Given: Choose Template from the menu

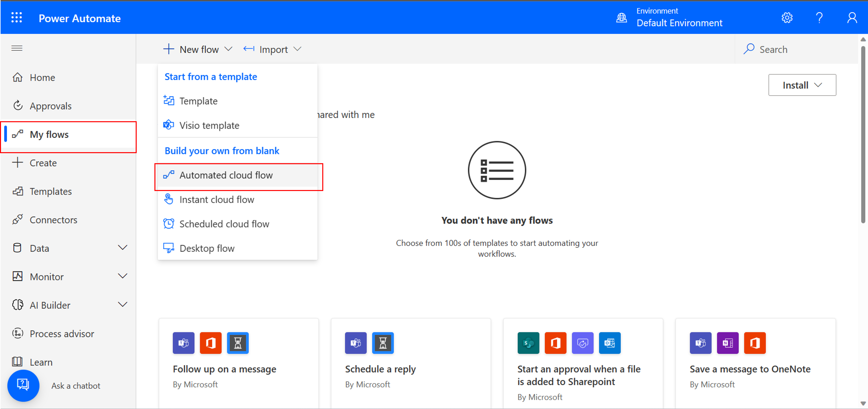Looking at the screenshot, I should tap(237, 101).
